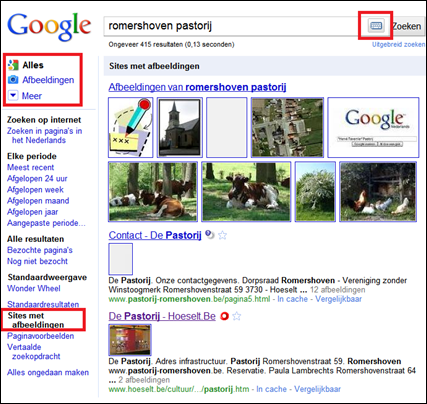Open De Pastorij - Hoeselt.Be result title
Screen dimensions: 427x404
(162, 316)
